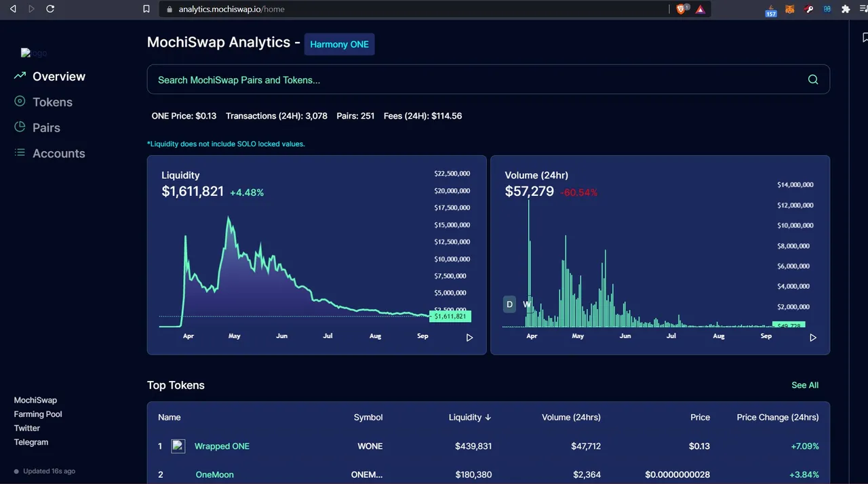Open the Twitter link
Screen dimensions: 868x484
click(x=27, y=428)
